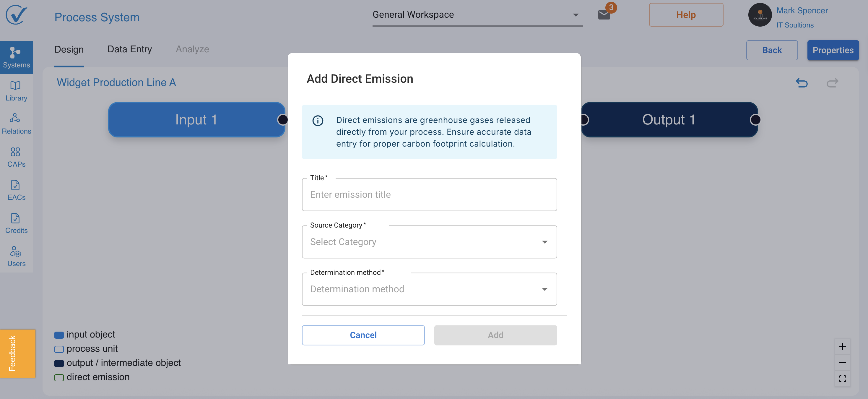
Task: Expand the Source Category dropdown
Action: (429, 242)
